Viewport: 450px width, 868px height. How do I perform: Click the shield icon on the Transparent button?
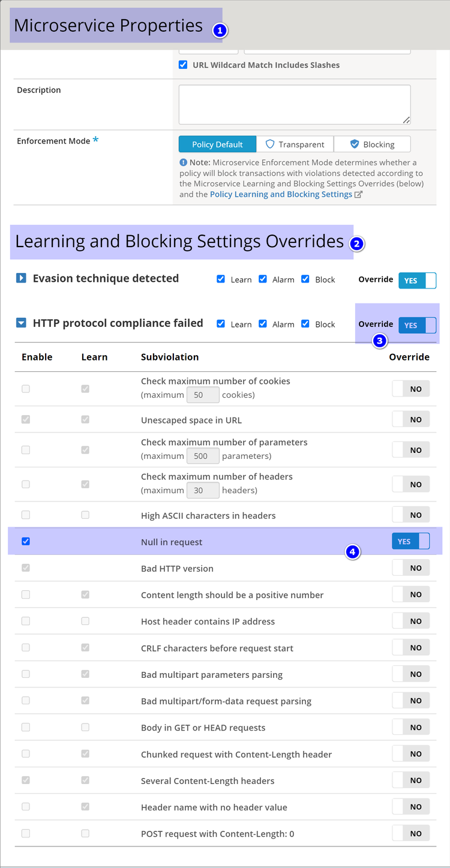click(x=270, y=145)
